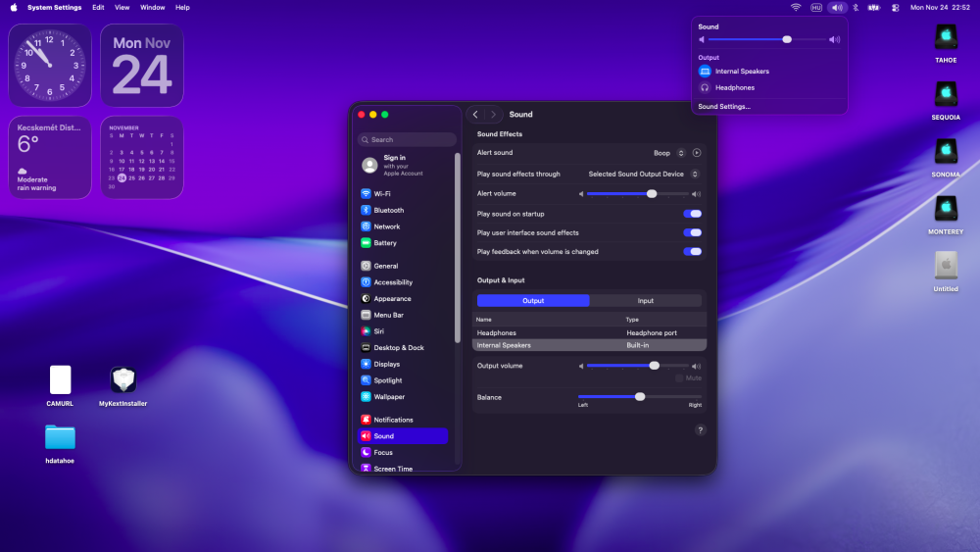The height and width of the screenshot is (552, 980).
Task: Check the Mute checkbox
Action: (679, 378)
